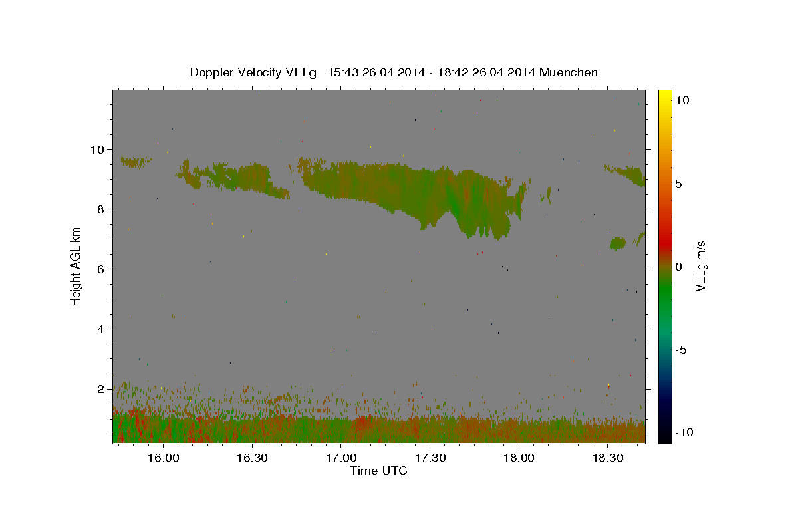Image resolution: width=798 pixels, height=532 pixels.
Task: Click the 17:30 time axis label
Action: 430,458
